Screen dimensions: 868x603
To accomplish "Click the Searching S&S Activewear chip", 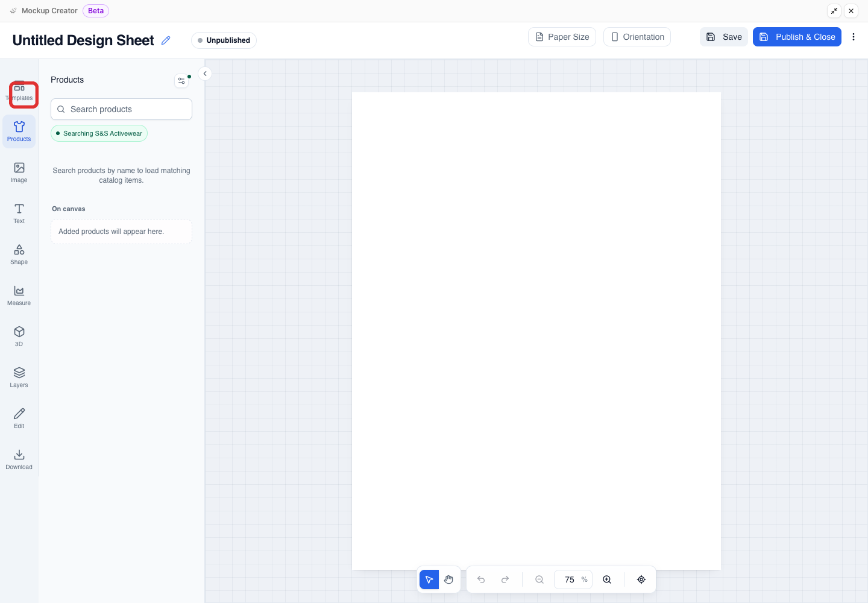I will click(99, 133).
